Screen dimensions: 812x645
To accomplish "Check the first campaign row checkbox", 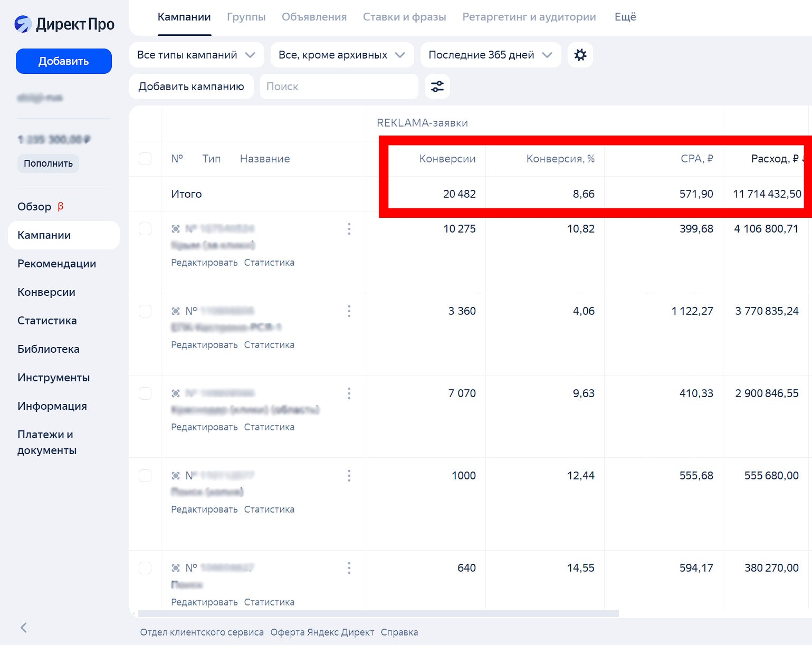I will coord(145,229).
